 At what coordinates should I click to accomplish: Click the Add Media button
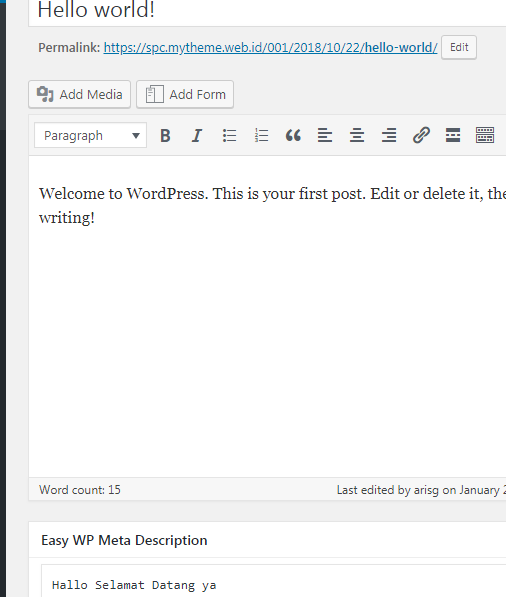click(80, 94)
